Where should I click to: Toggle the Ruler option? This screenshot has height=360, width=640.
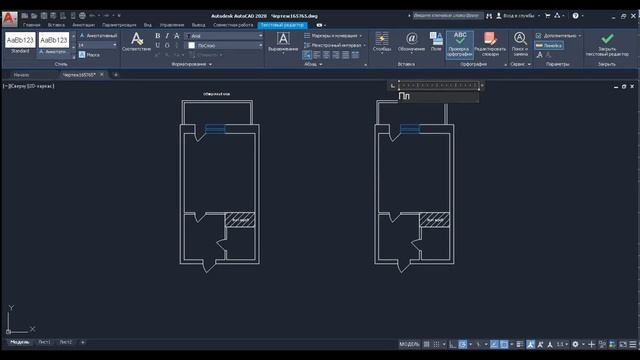tap(549, 45)
